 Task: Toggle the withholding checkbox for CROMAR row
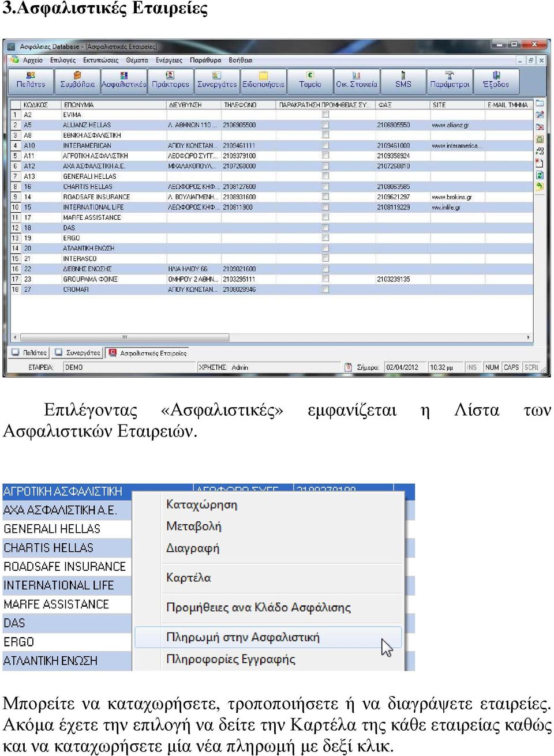(325, 289)
